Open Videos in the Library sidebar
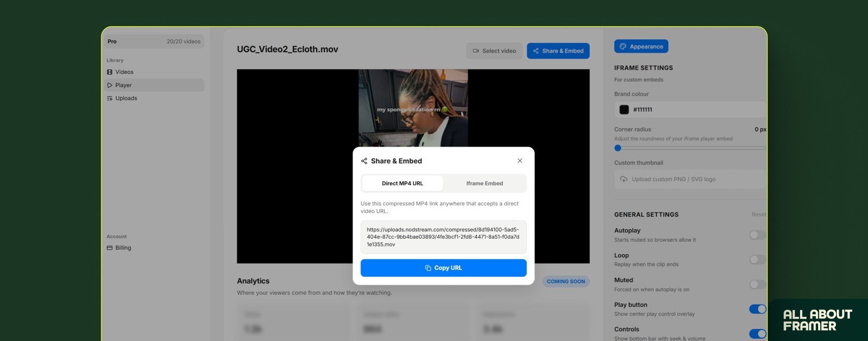The image size is (868, 341). (x=154, y=72)
